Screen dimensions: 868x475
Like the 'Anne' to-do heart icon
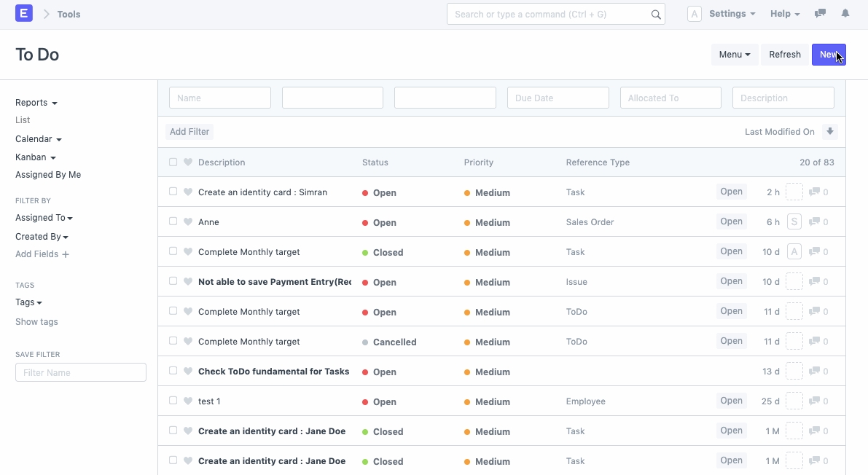tap(188, 222)
